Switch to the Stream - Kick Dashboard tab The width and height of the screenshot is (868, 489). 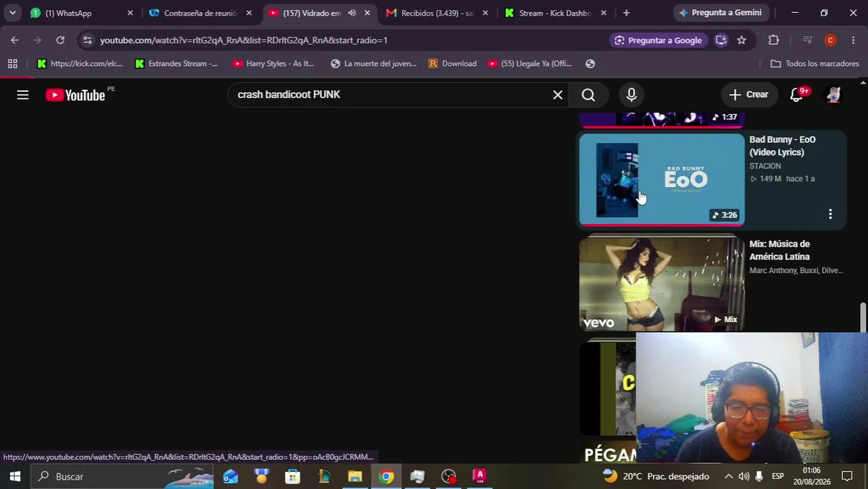coord(555,13)
